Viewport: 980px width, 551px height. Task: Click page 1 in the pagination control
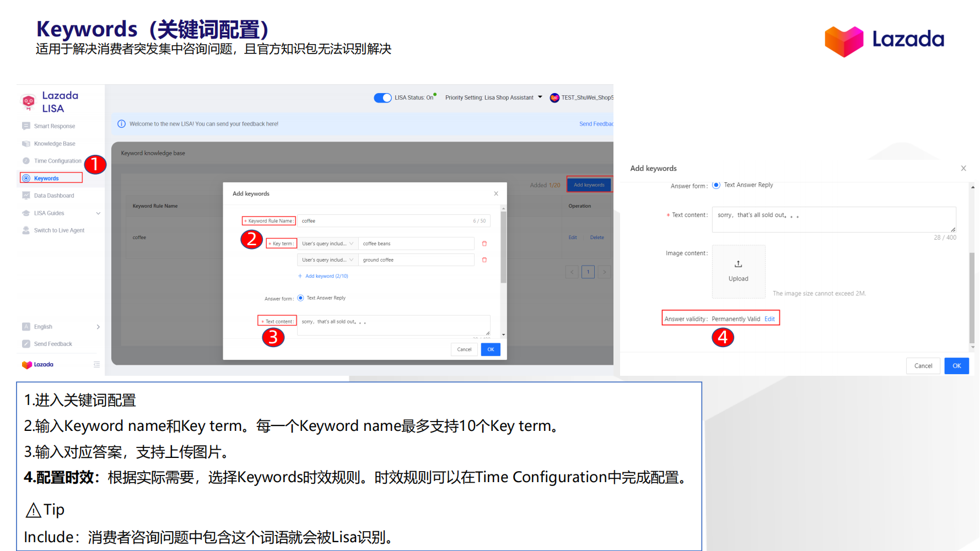click(588, 272)
